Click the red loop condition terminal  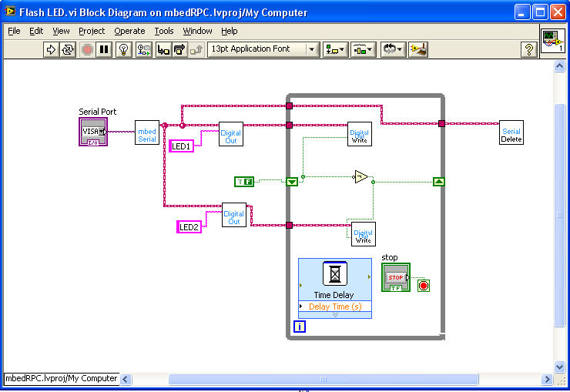[x=423, y=286]
